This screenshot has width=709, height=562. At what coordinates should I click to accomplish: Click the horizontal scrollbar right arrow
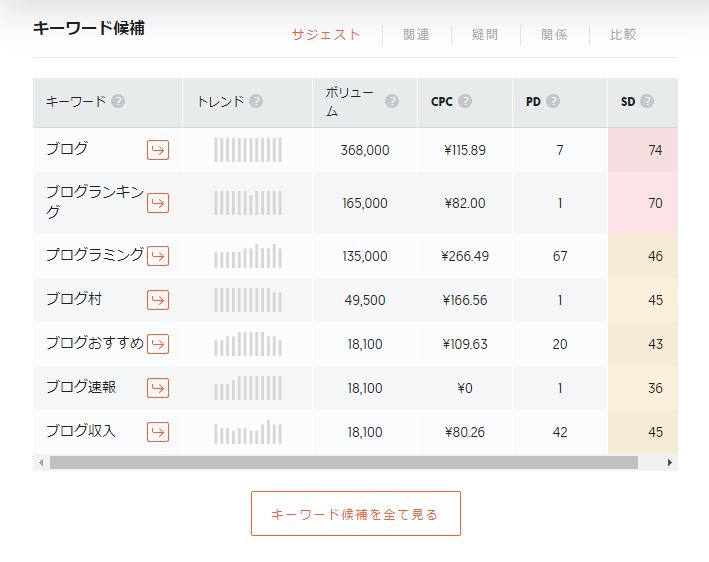[x=670, y=463]
